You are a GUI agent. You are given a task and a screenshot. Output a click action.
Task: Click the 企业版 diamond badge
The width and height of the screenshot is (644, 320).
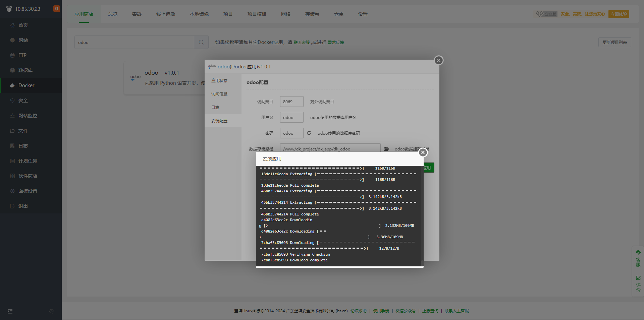[546, 14]
